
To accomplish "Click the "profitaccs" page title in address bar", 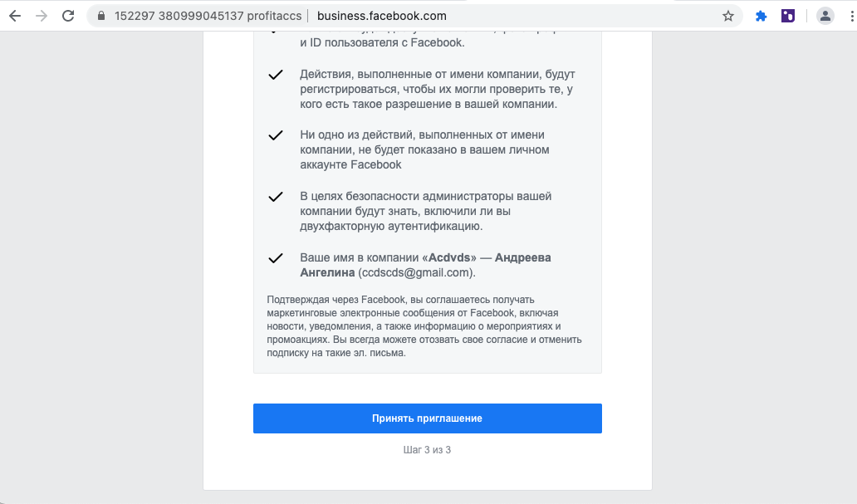I will (x=274, y=16).
